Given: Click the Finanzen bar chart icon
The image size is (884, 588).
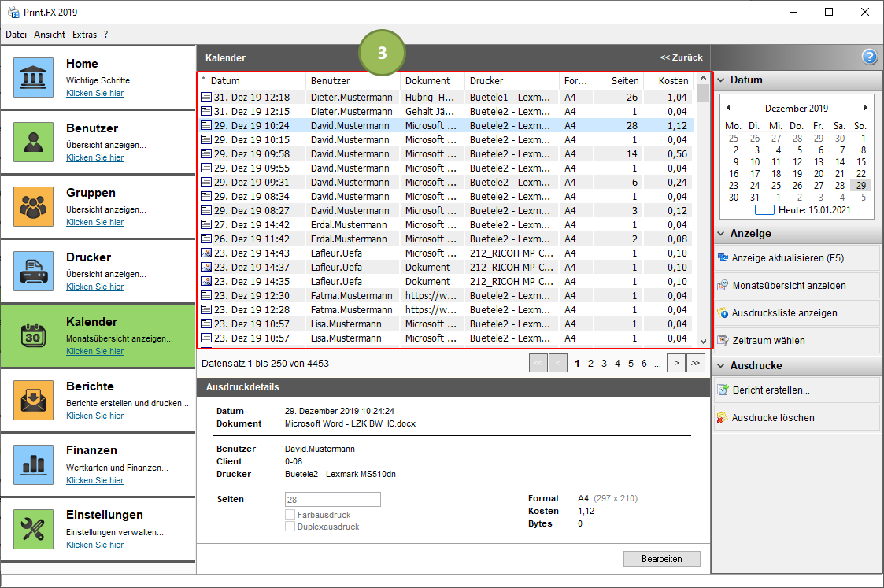Looking at the screenshot, I should pos(33,464).
